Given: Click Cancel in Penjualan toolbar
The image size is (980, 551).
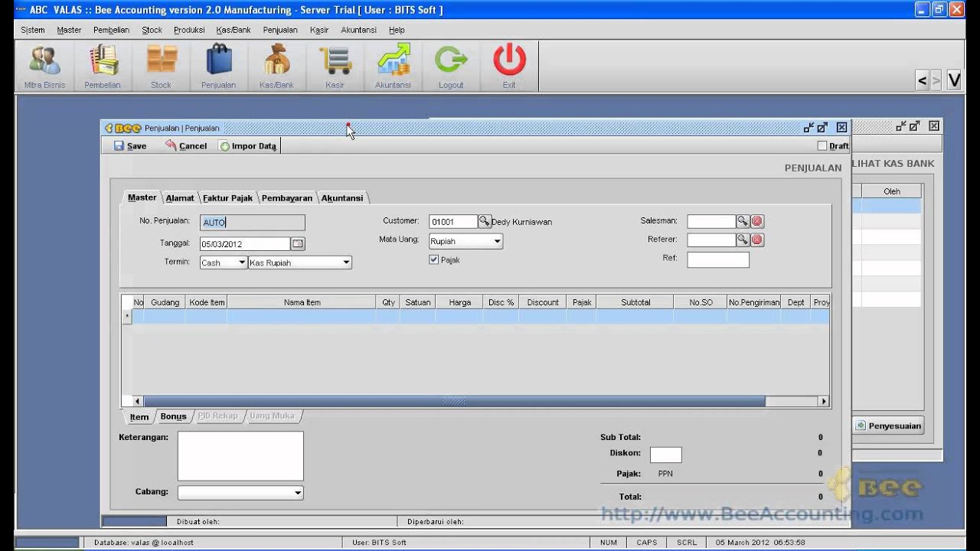Looking at the screenshot, I should click(186, 145).
